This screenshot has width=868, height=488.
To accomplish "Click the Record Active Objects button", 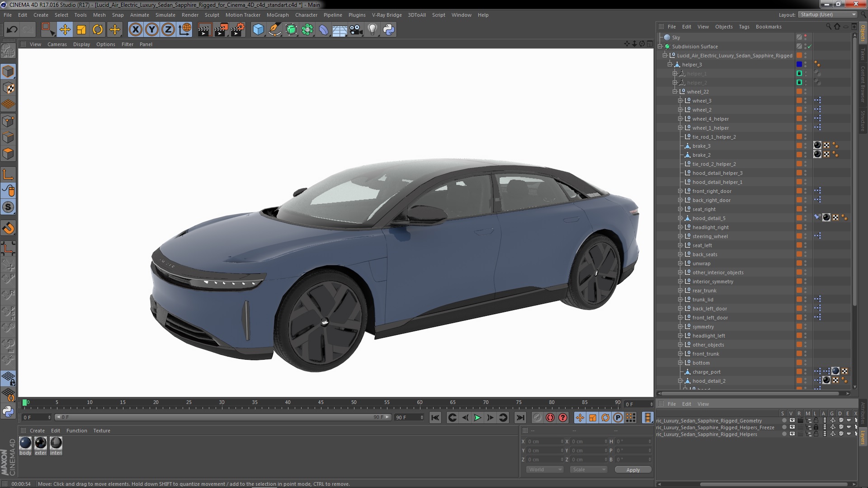I will click(x=537, y=418).
